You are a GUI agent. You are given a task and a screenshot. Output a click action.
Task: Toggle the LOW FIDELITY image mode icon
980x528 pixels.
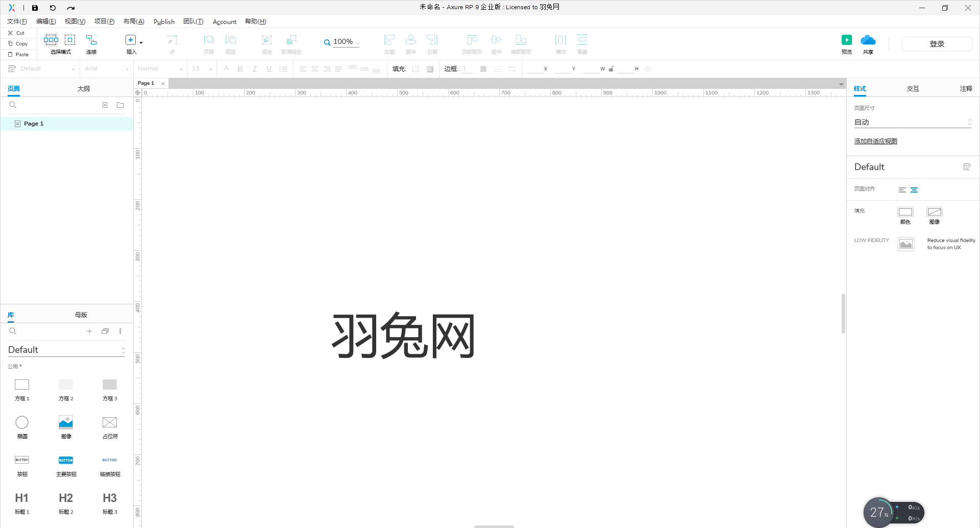(x=906, y=244)
